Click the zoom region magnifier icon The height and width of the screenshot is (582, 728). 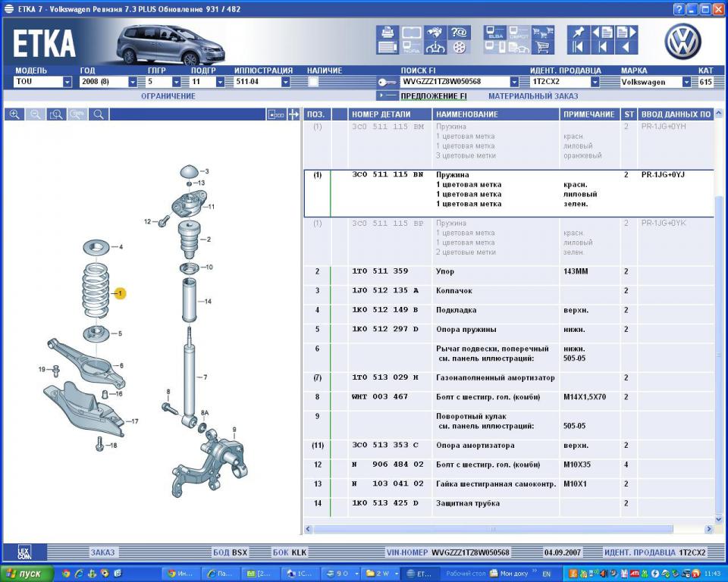[57, 114]
